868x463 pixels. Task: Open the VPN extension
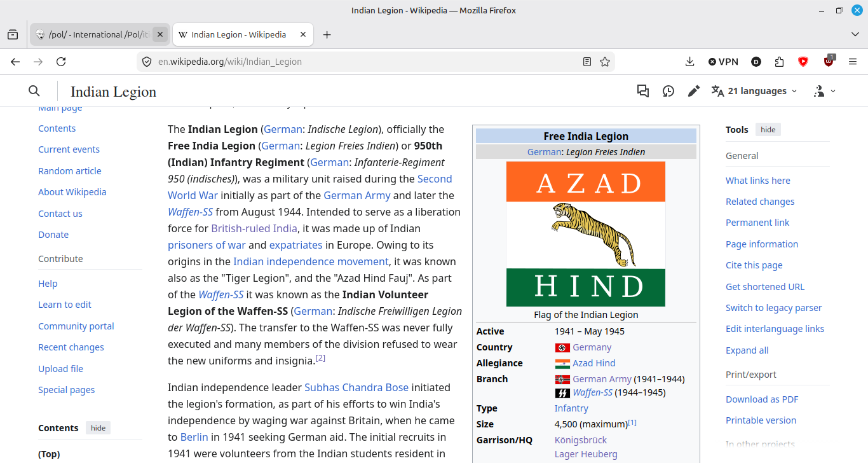(723, 62)
